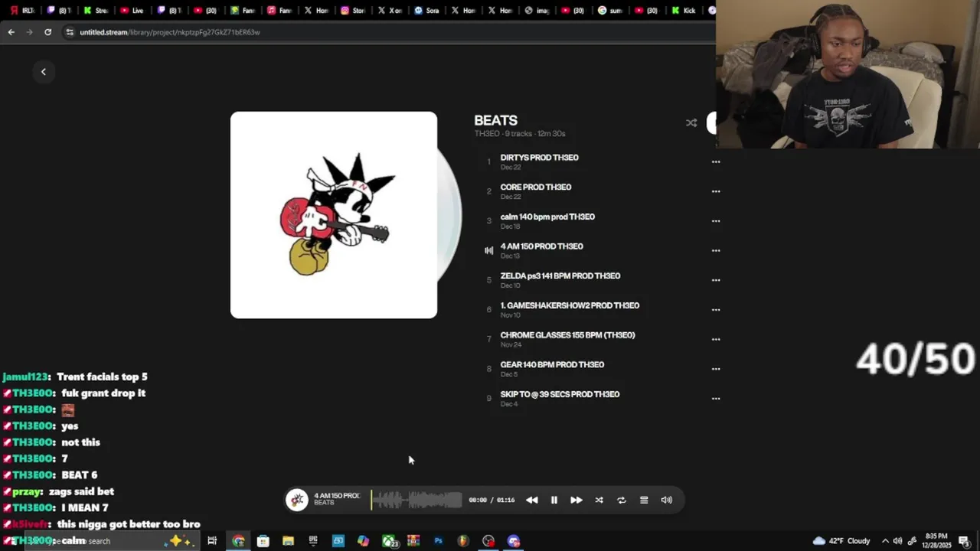This screenshot has width=980, height=551.
Task: Open options menu for 4 AM 150 PROD TH3EO
Action: pos(716,251)
